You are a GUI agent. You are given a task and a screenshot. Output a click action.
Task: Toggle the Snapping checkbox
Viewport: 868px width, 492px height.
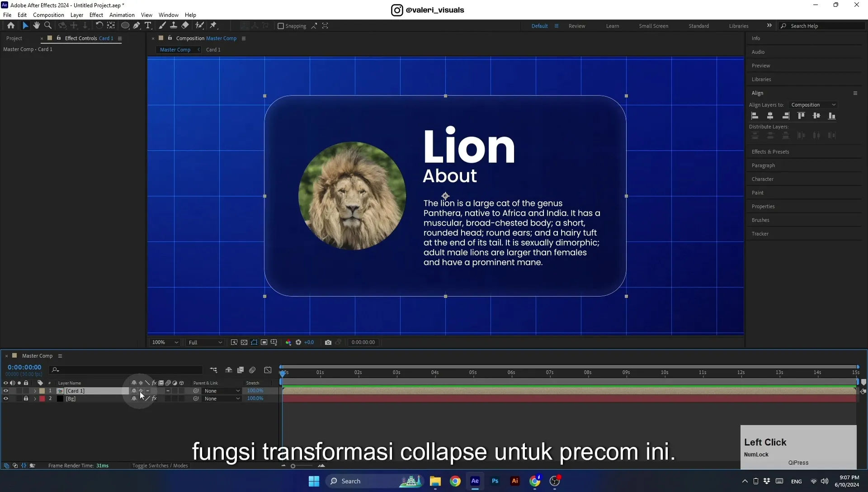pos(281,26)
